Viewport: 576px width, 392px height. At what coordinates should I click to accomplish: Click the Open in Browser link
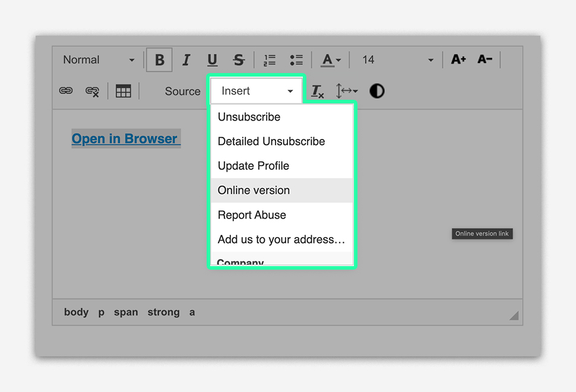[125, 139]
